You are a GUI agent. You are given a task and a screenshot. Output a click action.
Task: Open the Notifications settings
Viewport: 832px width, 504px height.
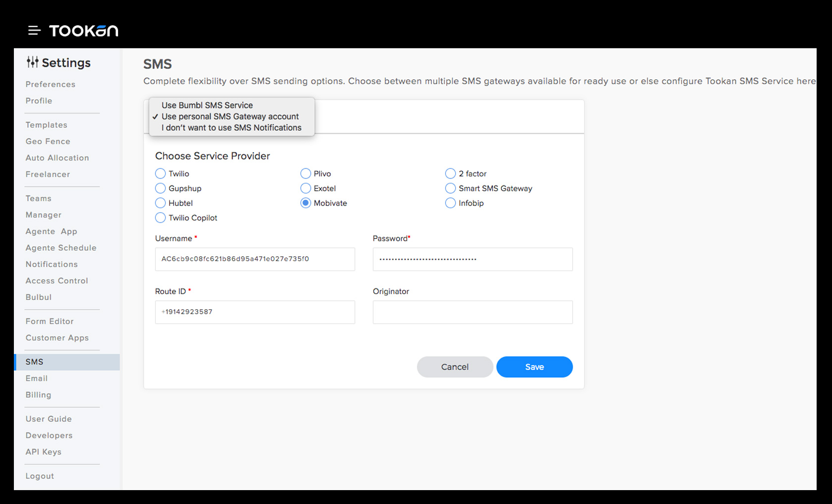[52, 264]
